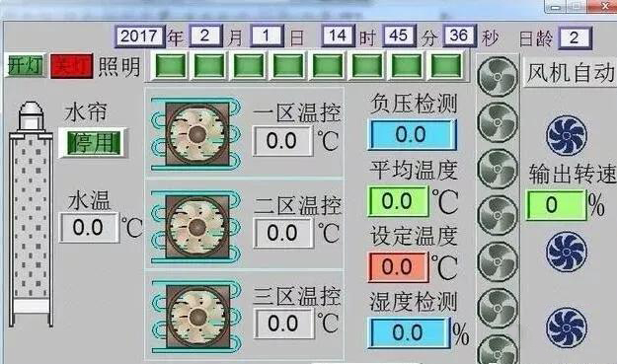Click the first green lighting indicator
This screenshot has height=364, width=617.
pyautogui.click(x=171, y=65)
